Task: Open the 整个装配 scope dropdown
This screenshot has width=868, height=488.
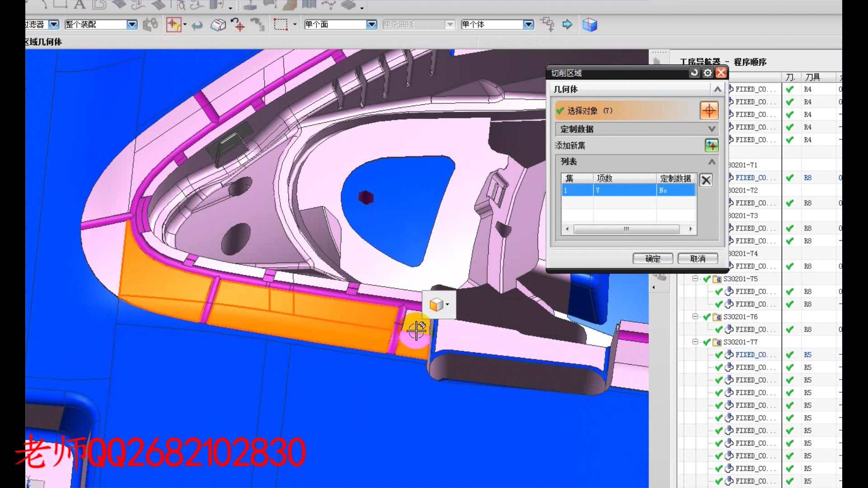Action: (132, 24)
